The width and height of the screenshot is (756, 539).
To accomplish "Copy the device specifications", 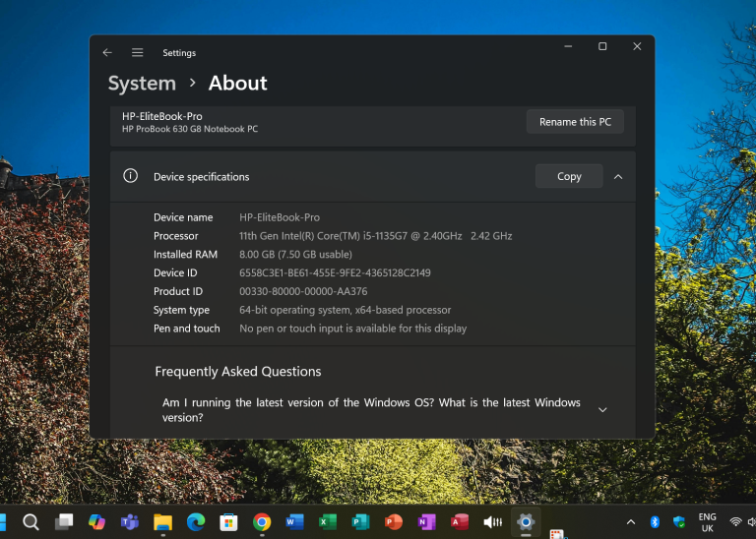I will (x=569, y=176).
